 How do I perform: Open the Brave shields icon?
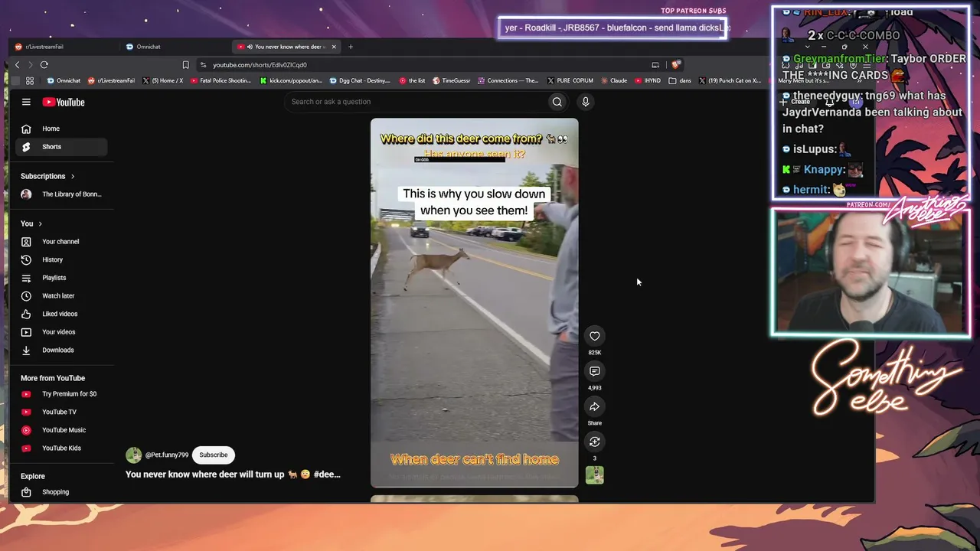[675, 65]
